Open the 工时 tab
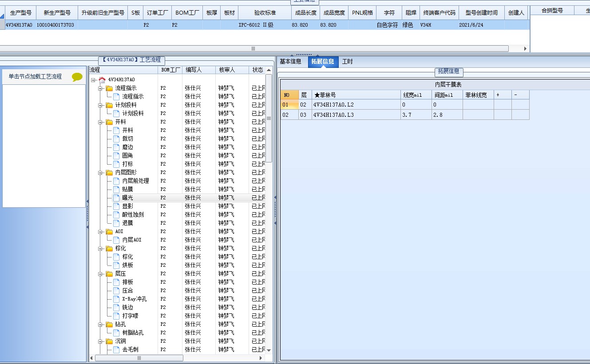The width and height of the screenshot is (590, 364). (x=348, y=62)
